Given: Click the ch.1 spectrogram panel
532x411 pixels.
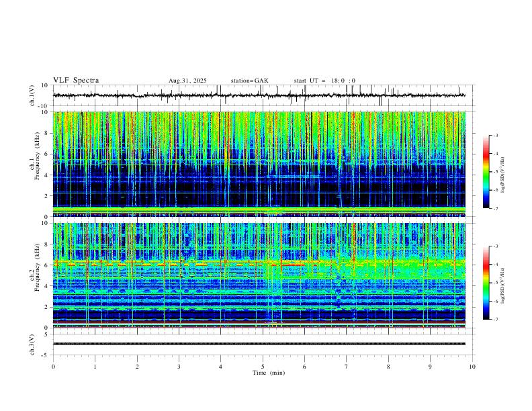Looking at the screenshot, I should tap(259, 164).
